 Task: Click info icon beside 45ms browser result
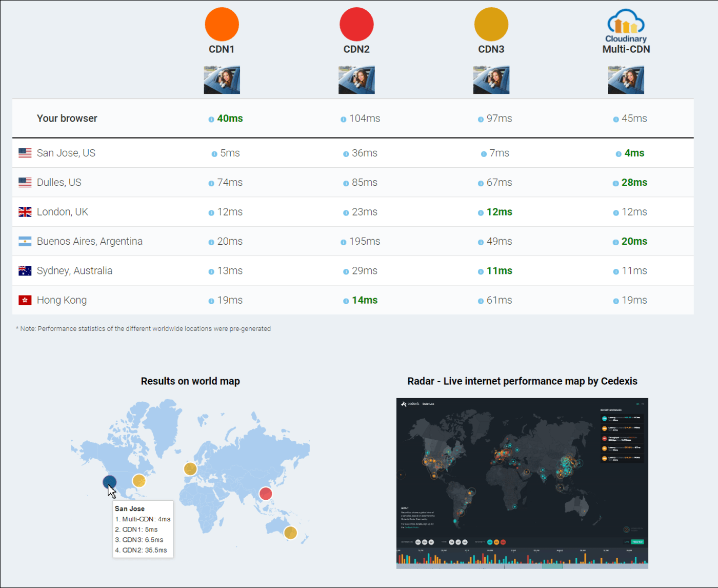[615, 120]
